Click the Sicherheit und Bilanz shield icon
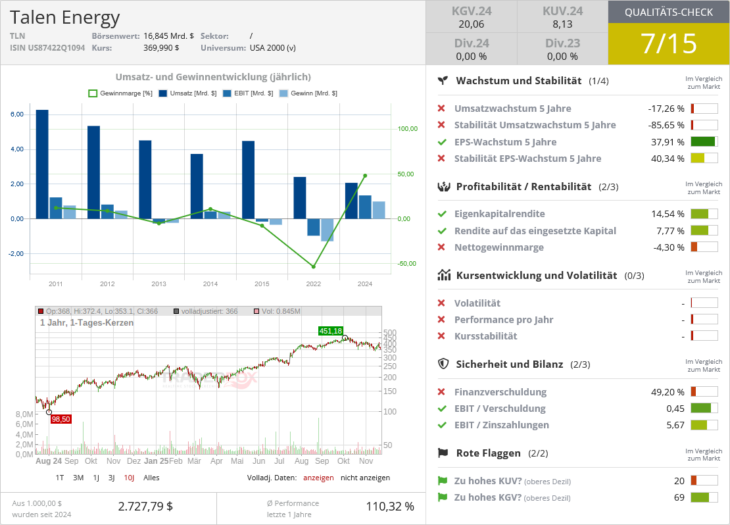This screenshot has height=525, width=730. pos(442,364)
